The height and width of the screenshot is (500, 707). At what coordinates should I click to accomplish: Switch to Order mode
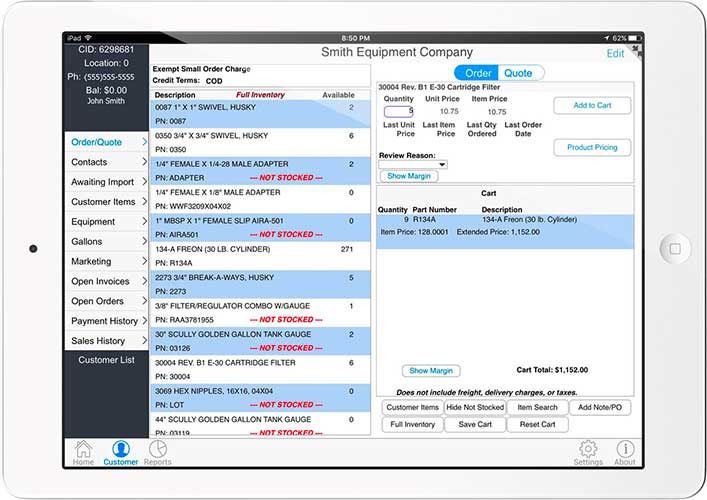[477, 73]
